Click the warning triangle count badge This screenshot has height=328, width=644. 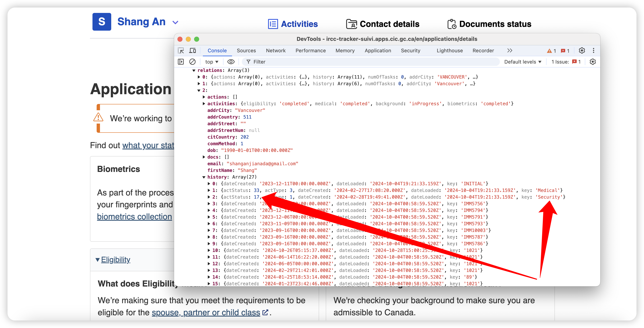tap(551, 51)
